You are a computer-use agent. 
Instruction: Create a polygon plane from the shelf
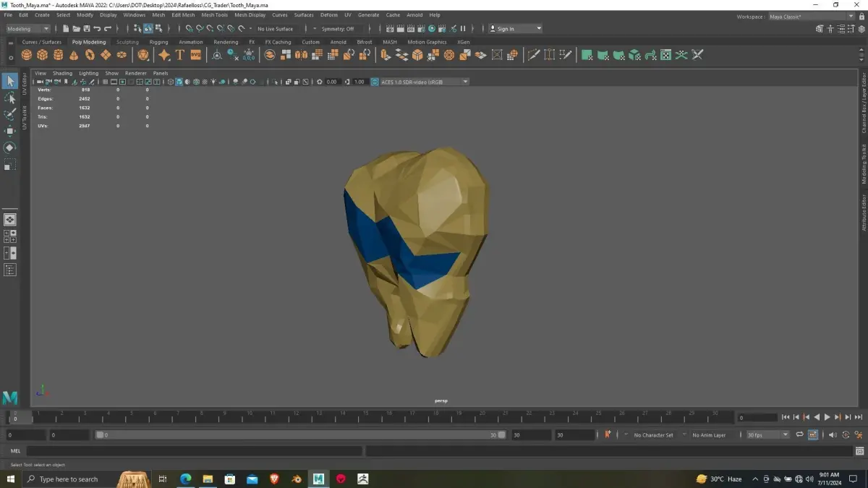pyautogui.click(x=106, y=55)
